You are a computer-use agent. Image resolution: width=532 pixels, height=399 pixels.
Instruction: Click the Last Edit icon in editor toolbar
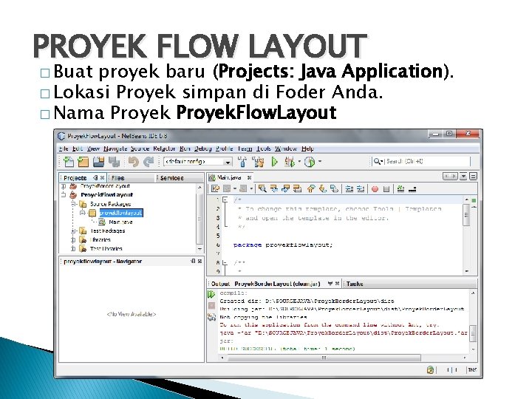click(x=215, y=188)
